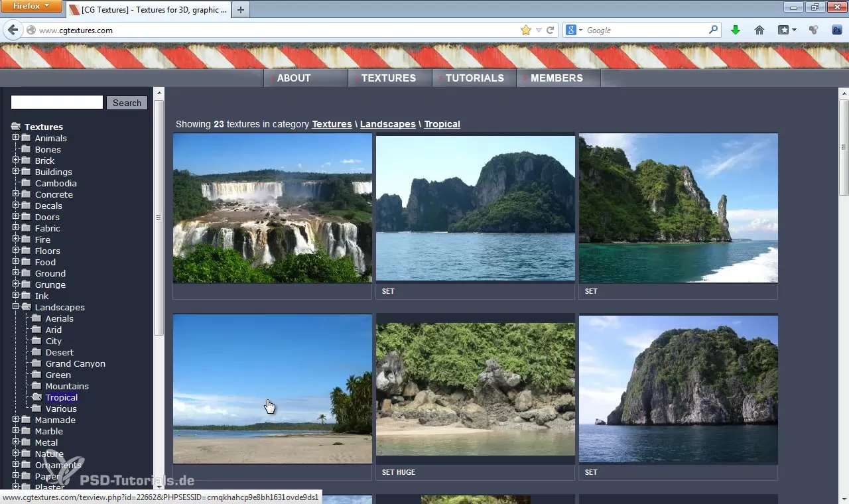Open the new tab plus button
This screenshot has height=504, width=849.
pyautogui.click(x=241, y=9)
